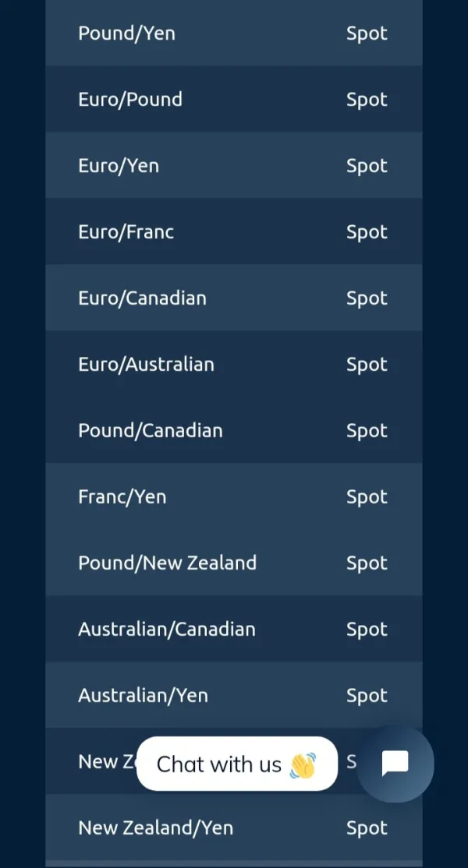Click the 'Chat with us' popup
Image resolution: width=468 pixels, height=868 pixels.
click(x=236, y=764)
